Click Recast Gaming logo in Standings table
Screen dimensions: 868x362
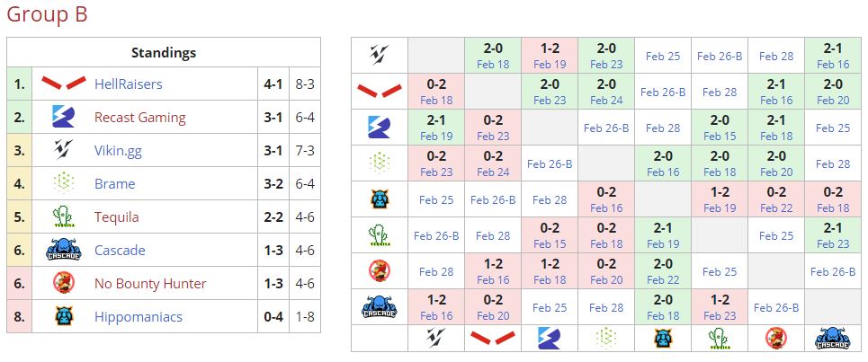point(63,118)
